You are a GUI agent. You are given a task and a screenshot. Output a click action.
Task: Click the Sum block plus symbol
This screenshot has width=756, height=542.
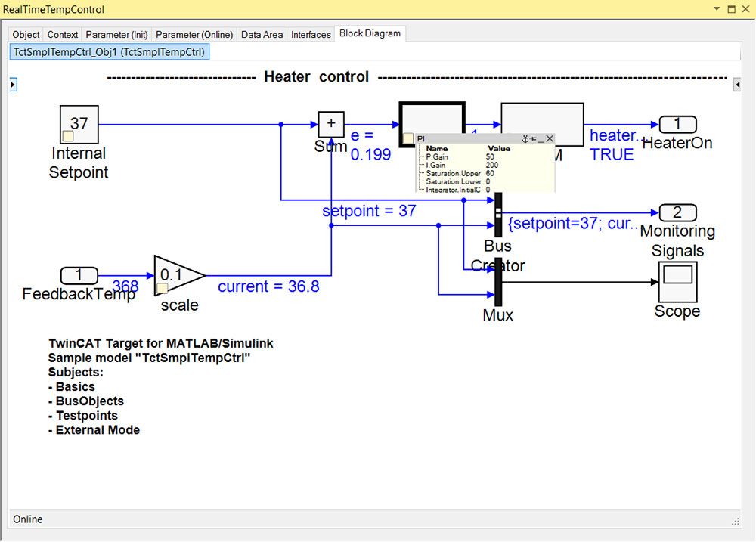331,124
